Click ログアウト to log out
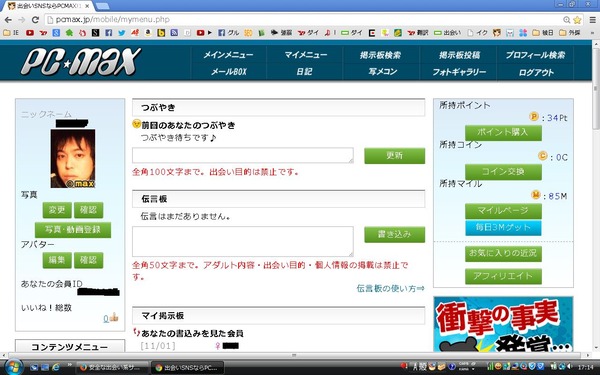The height and width of the screenshot is (375, 600). tap(536, 72)
